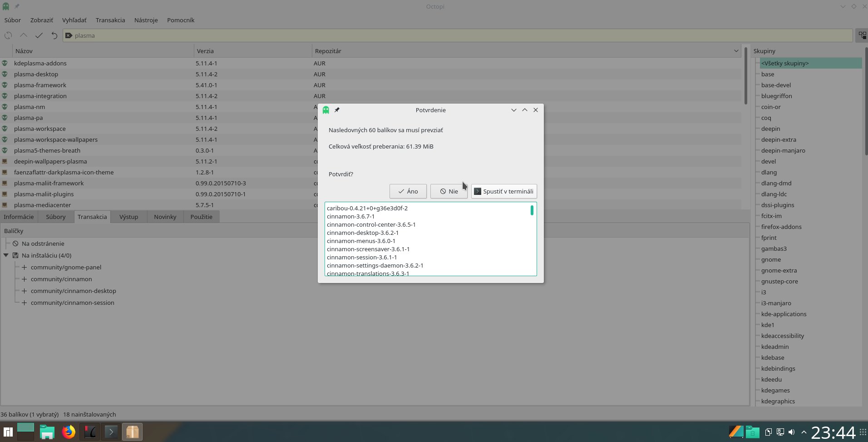868x442 pixels.
Task: Select the deepin-manjaro group
Action: [783, 150]
